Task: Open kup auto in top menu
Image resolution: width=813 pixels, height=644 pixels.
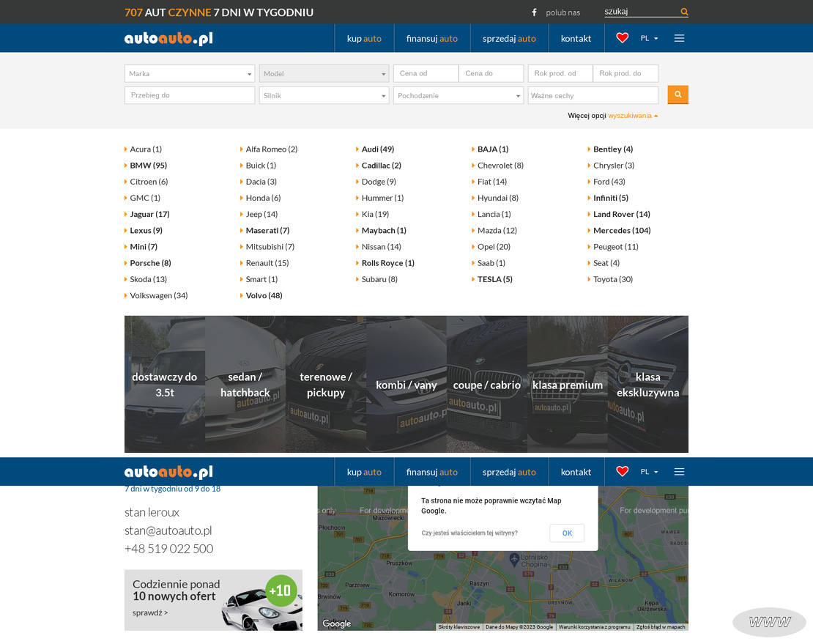Action: [x=364, y=38]
